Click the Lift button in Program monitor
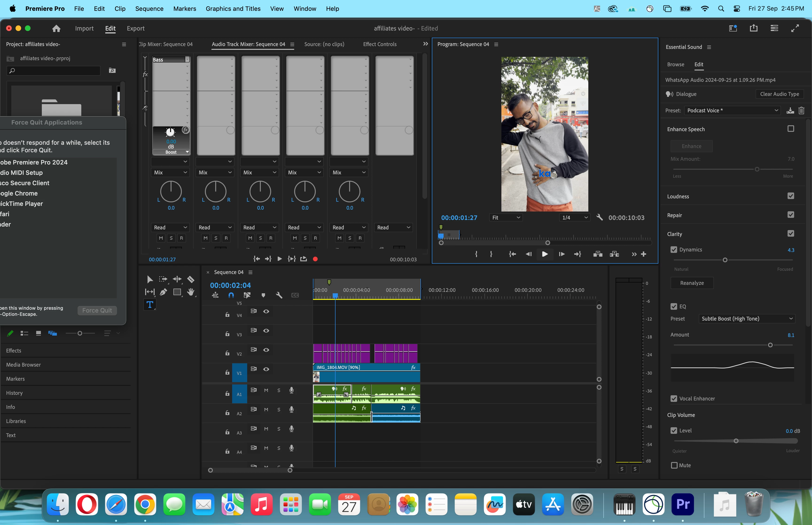 tap(598, 254)
